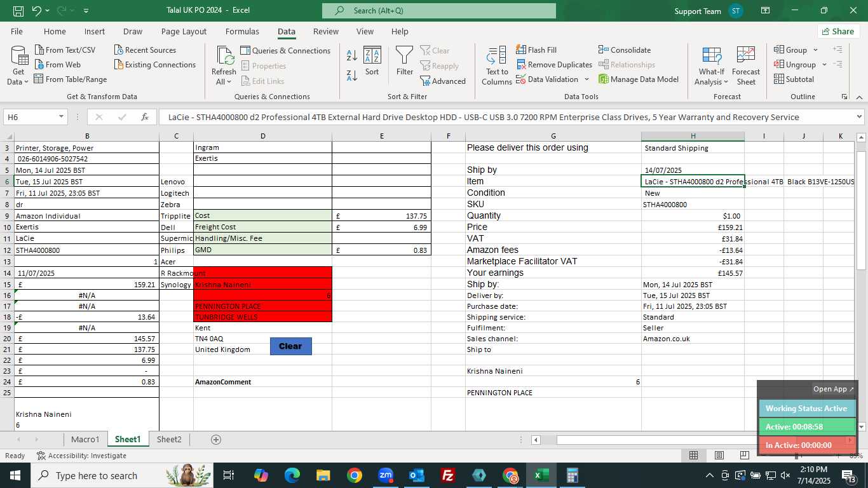Open the Sort dialog

[372, 62]
